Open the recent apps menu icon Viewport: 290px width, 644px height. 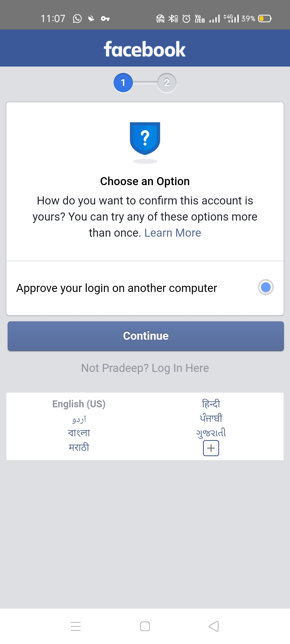click(76, 626)
